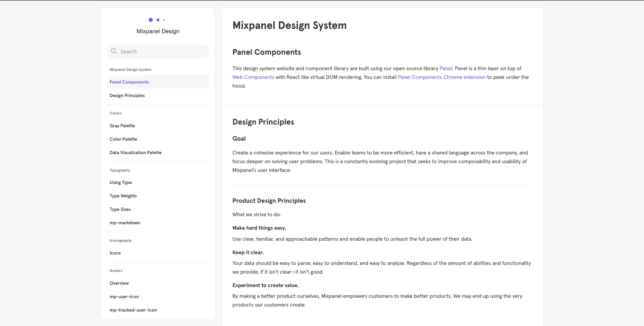Click the Mixpanel Design System page heading
This screenshot has height=326, width=644.
click(x=289, y=26)
